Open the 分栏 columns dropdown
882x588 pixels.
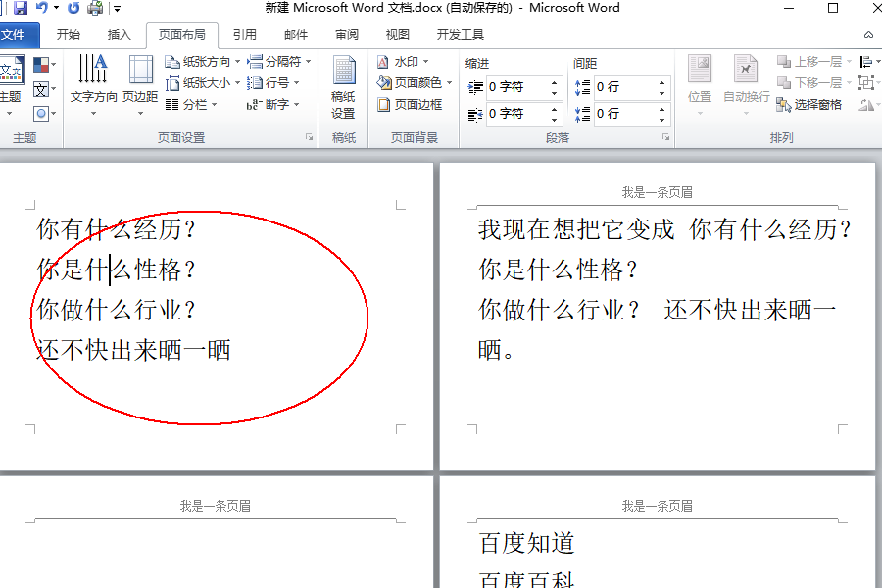tap(191, 105)
